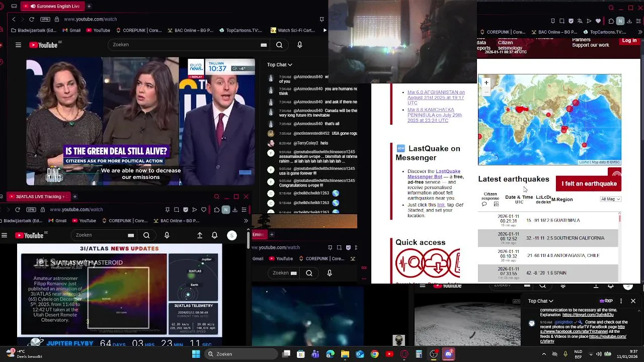Open Top Chat dropdown in Euronews chat
Screen dimensions: 644x362
click(x=279, y=64)
